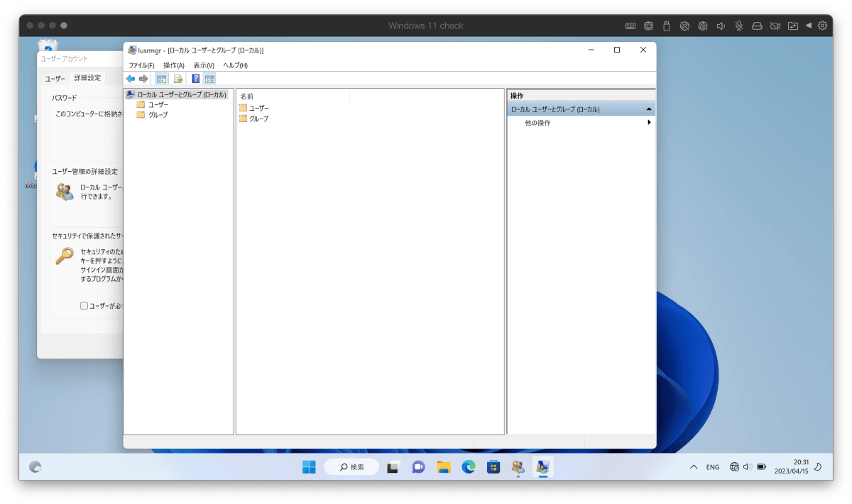Toggle the Action pane toolbar icon

209,79
